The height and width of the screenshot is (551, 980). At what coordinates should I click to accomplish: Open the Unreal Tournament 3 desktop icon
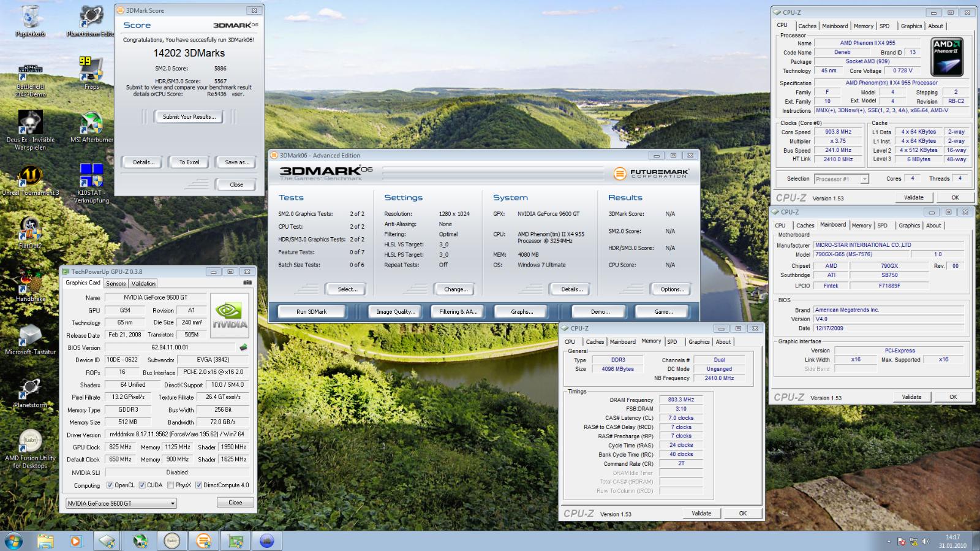click(x=30, y=180)
